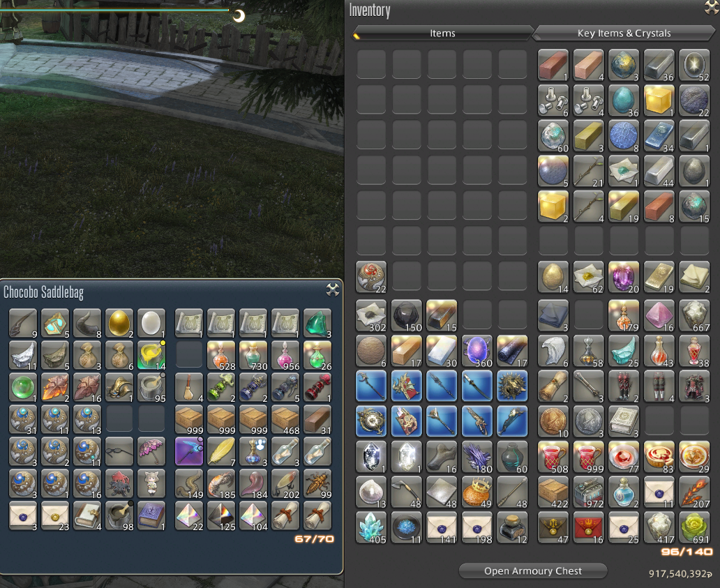This screenshot has height=588, width=720.
Task: Select the eyeglasses item in the saddlebag
Action: (119, 452)
